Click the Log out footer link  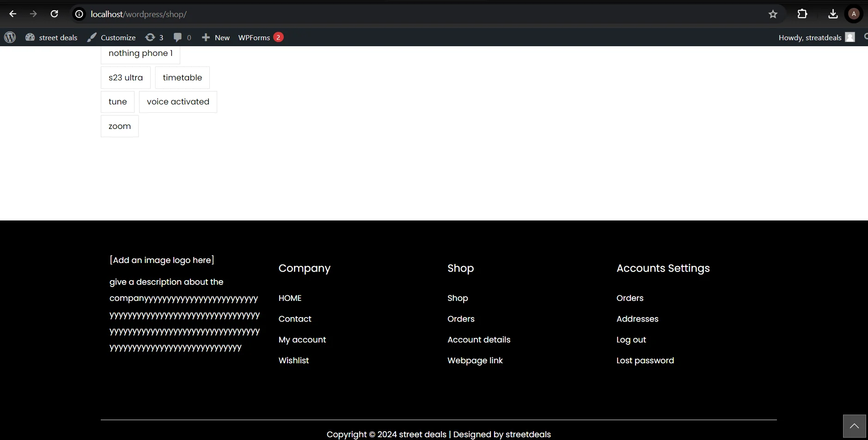pos(631,340)
